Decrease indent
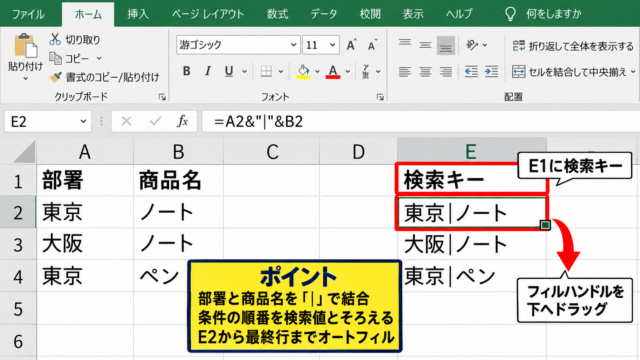Viewport: 640px width, 360px height. coord(471,72)
